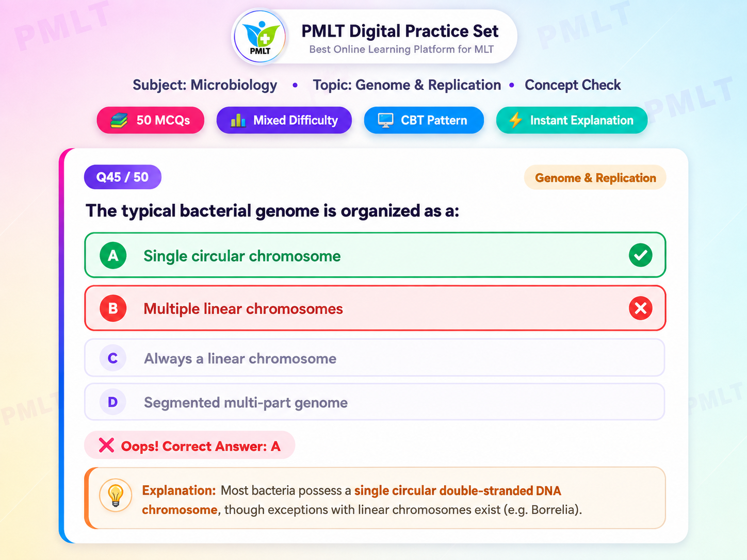Switch to Mixed Difficulty pill
This screenshot has width=747, height=560.
284,120
